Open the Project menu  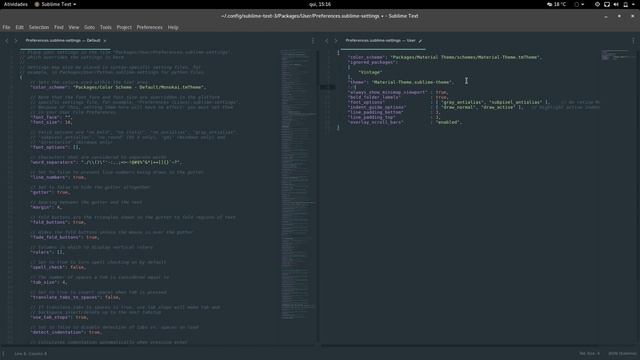[124, 27]
